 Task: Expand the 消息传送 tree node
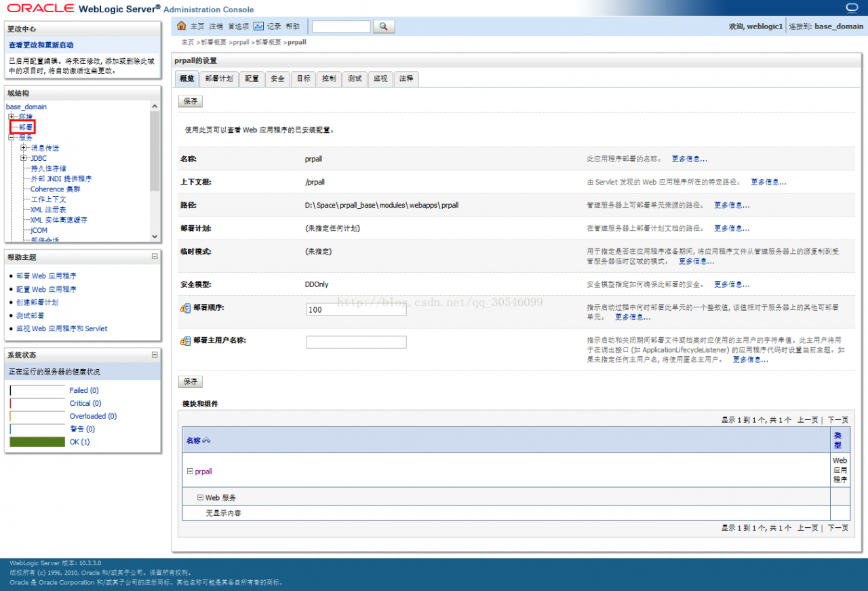tap(24, 148)
